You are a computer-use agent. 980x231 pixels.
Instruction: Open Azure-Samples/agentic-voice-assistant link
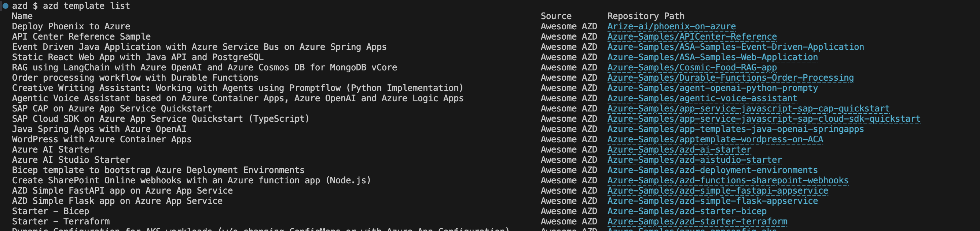click(x=702, y=98)
